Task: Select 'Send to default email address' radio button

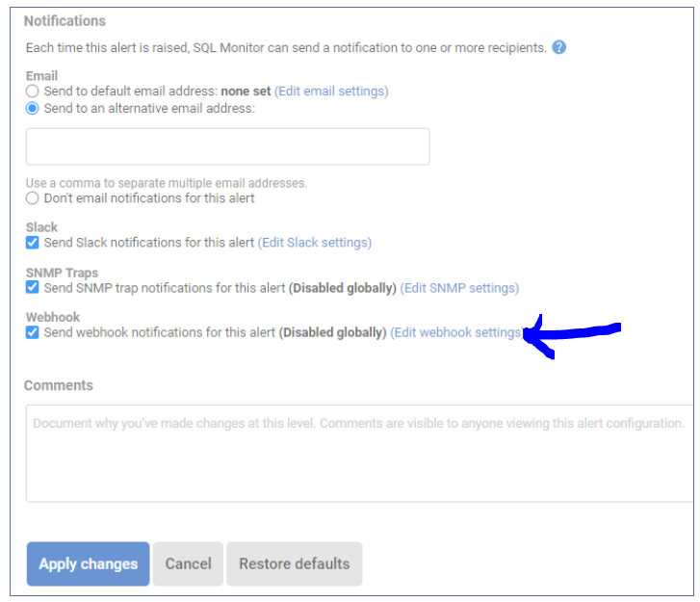Action: pos(33,92)
